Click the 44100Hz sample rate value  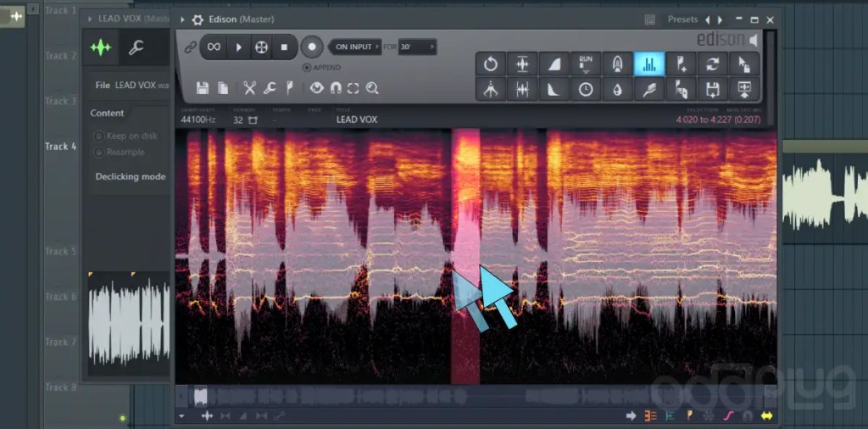198,120
